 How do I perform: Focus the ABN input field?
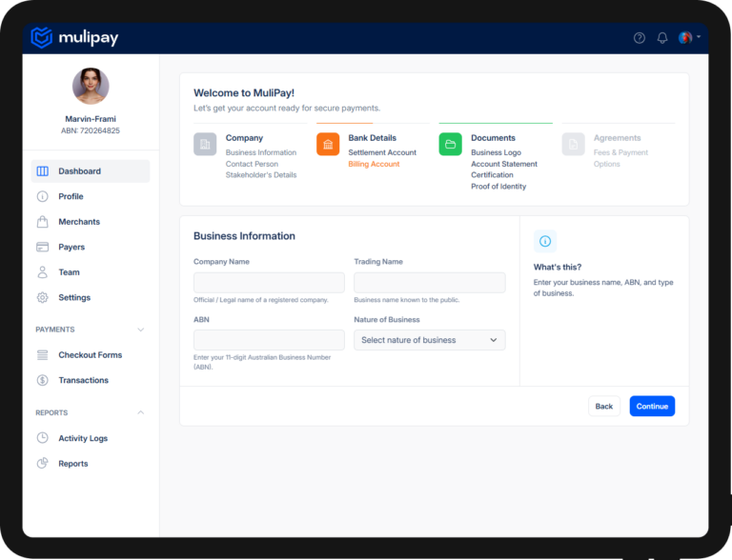(269, 340)
